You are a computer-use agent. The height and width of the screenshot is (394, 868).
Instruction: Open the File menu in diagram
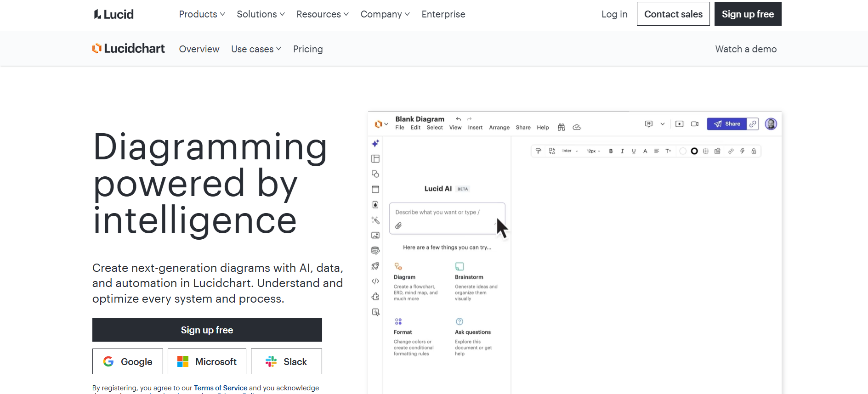click(x=400, y=128)
